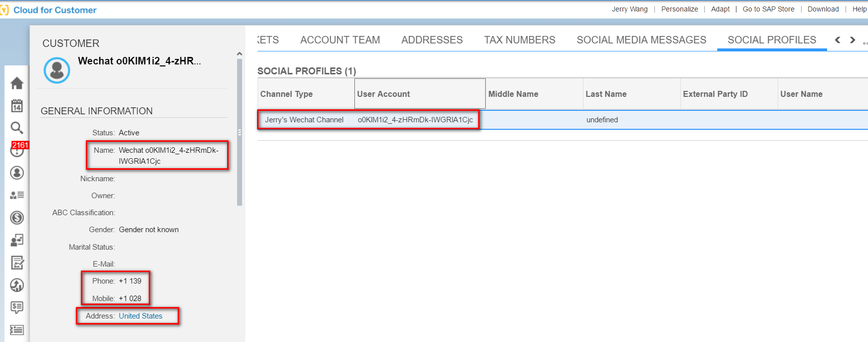Select the Jerry's Wechat Channel cell

[304, 120]
